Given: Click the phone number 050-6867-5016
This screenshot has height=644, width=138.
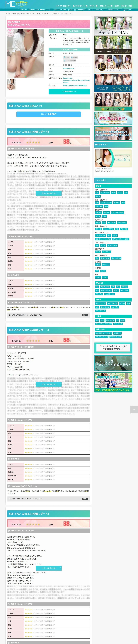Looking at the screenshot, I should point(69,68).
